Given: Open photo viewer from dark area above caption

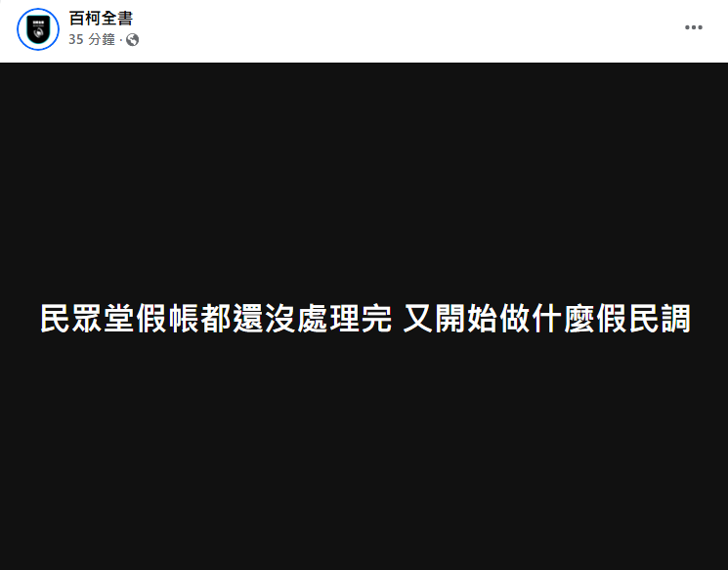Looking at the screenshot, I should [364, 181].
